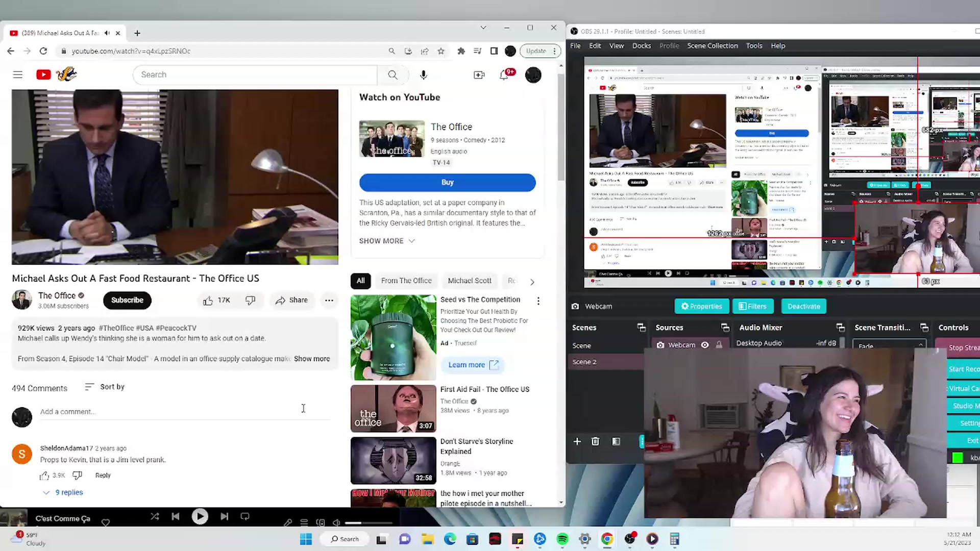This screenshot has height=551, width=980.
Task: Open the Chrome three-dot menu
Action: (x=555, y=51)
